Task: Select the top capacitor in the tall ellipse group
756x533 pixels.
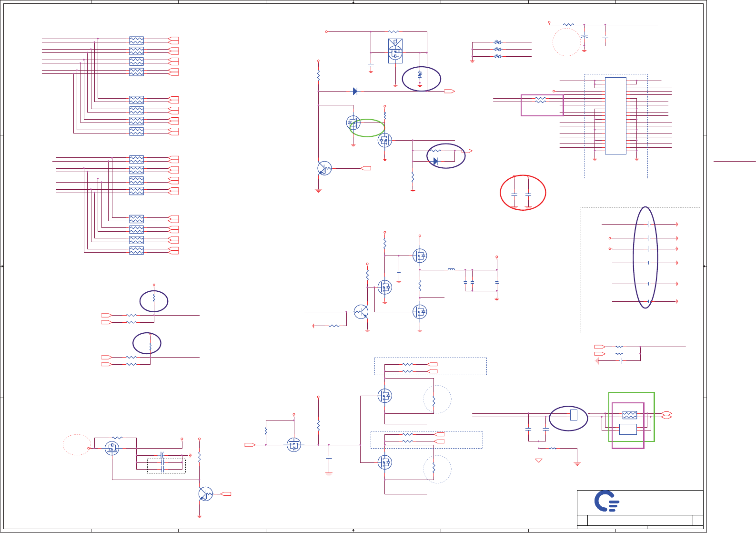Action: pyautogui.click(x=649, y=224)
